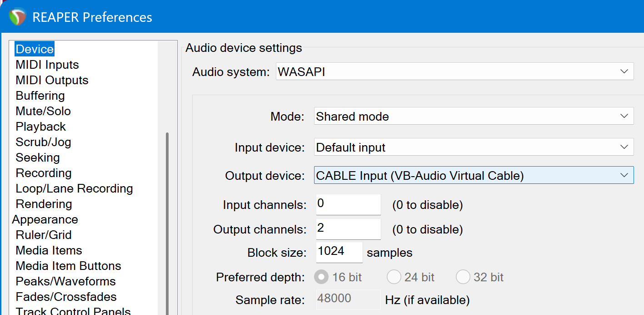The height and width of the screenshot is (315, 644).
Task: Select 32 bit preferred depth
Action: [x=463, y=277]
